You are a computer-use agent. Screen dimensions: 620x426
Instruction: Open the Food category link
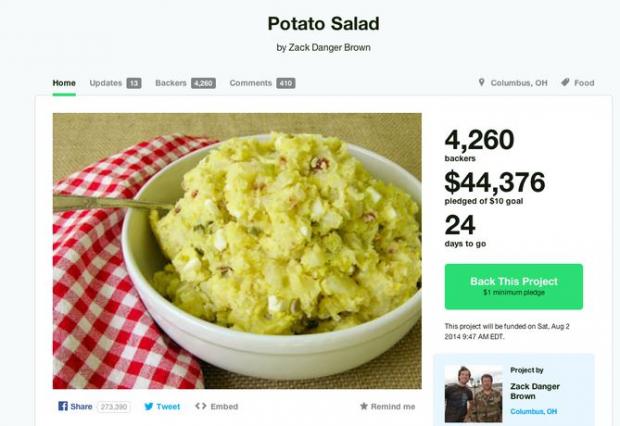[584, 83]
